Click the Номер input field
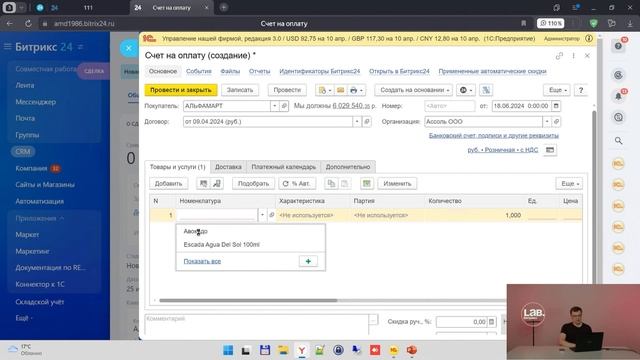 pyautogui.click(x=449, y=106)
